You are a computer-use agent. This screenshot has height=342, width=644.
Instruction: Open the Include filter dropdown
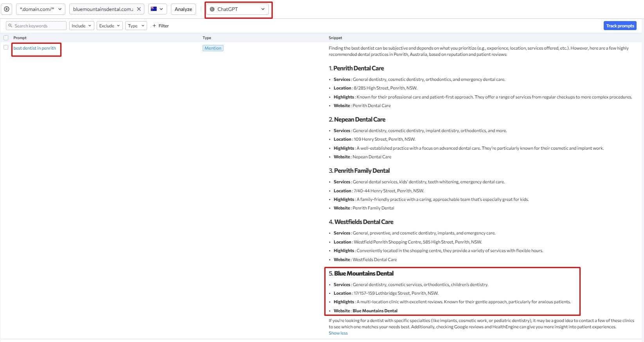pos(81,26)
